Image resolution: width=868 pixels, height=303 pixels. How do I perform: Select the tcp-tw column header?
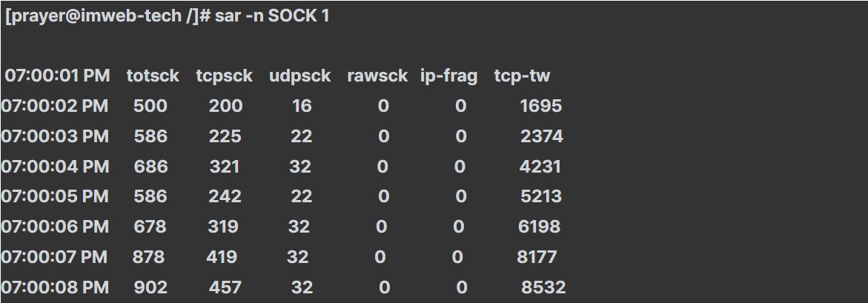pyautogui.click(x=522, y=76)
